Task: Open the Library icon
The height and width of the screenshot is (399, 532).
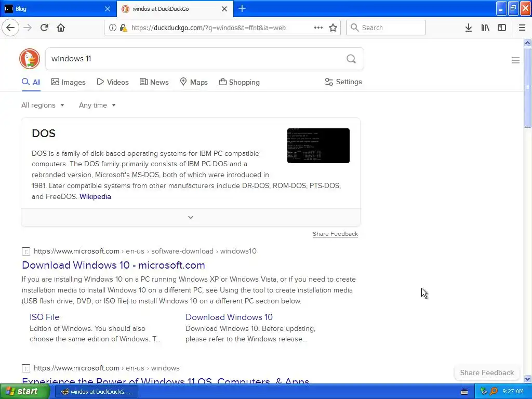Action: click(485, 28)
